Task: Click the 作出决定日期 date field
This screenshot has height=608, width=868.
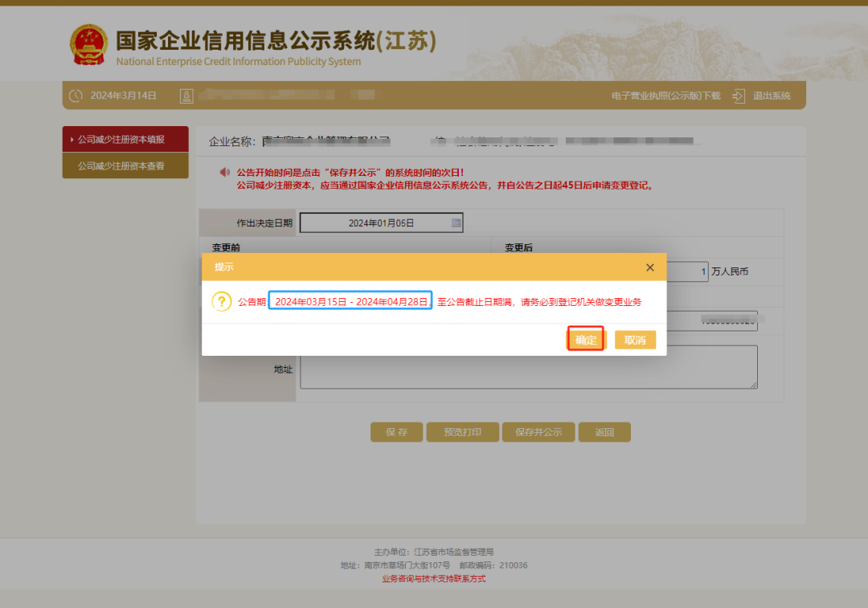Action: click(382, 223)
